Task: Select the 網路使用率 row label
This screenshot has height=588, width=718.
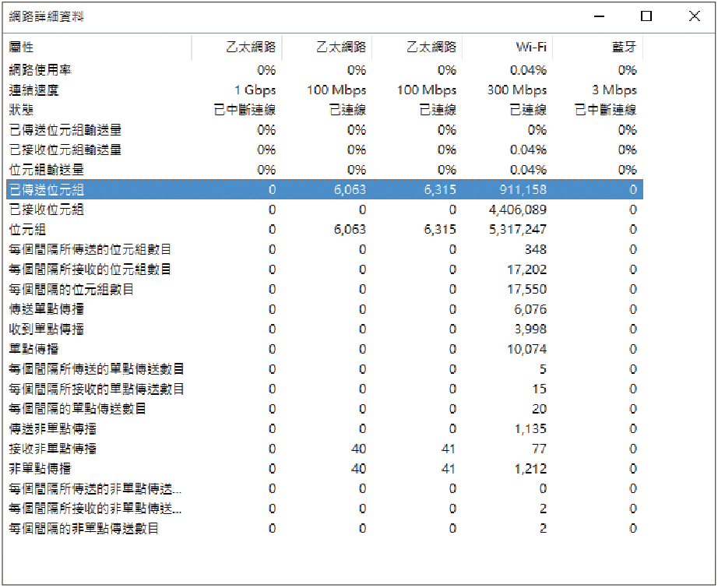Action: click(40, 70)
